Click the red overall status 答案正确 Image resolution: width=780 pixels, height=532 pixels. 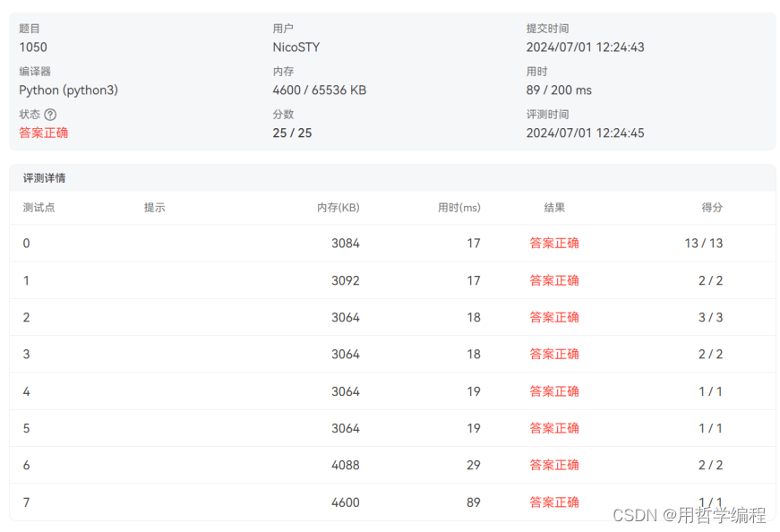(43, 133)
